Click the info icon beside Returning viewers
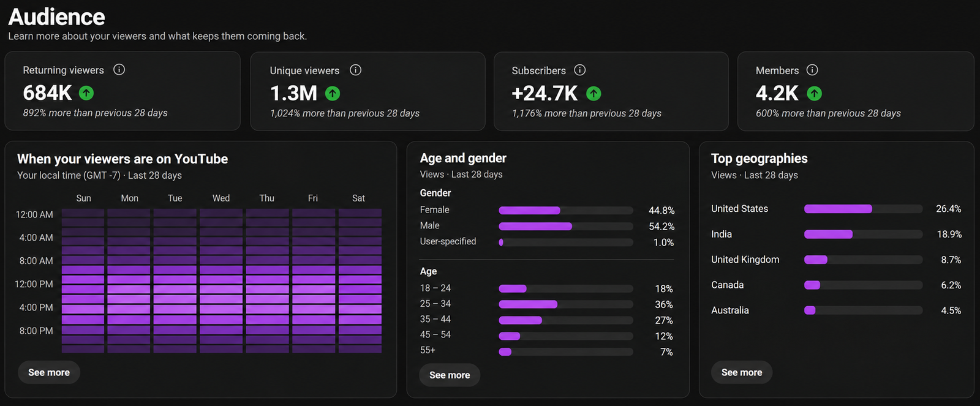Screen dimensions: 980x406 pyautogui.click(x=119, y=69)
